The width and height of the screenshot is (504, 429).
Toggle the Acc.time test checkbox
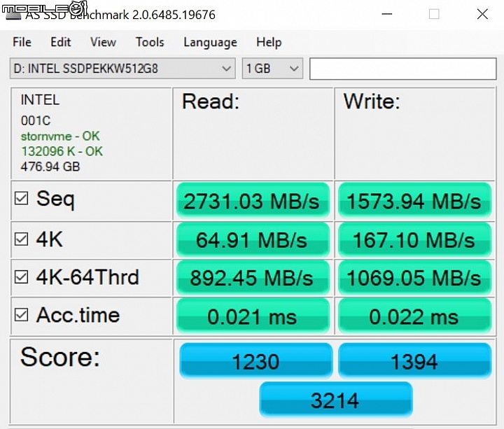click(x=21, y=315)
